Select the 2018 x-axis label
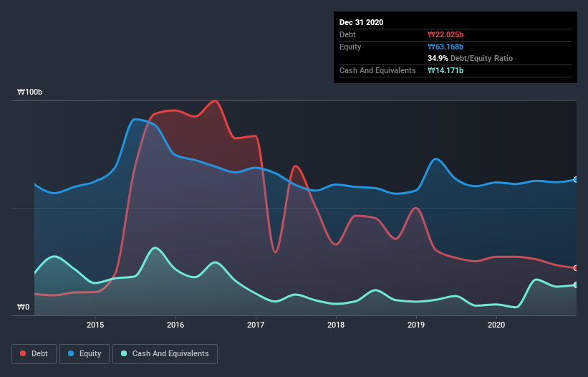The image size is (588, 377). [336, 325]
